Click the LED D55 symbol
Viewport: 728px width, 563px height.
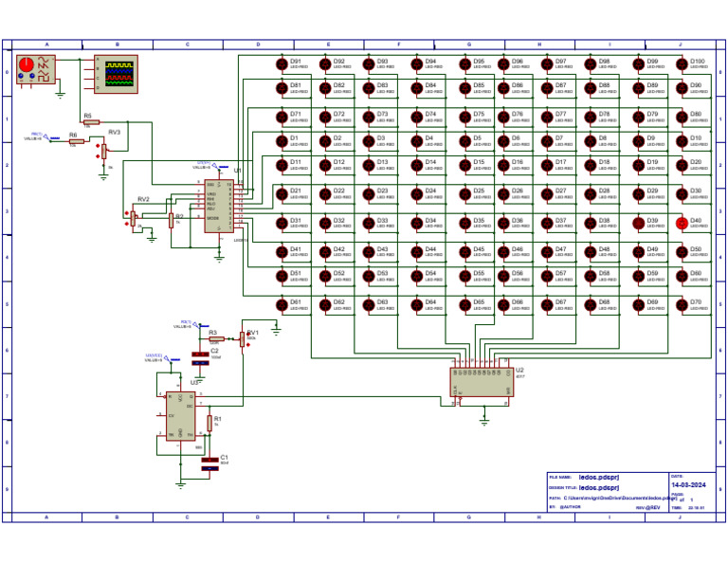point(465,276)
